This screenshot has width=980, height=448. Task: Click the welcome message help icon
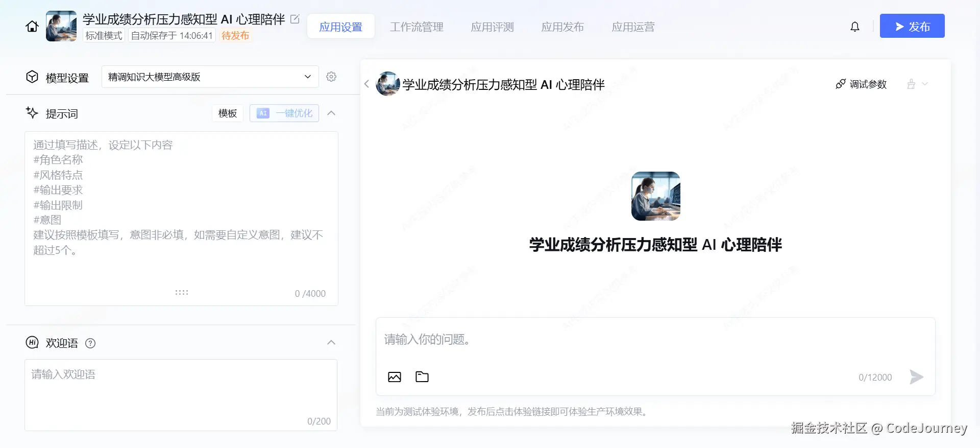[90, 343]
